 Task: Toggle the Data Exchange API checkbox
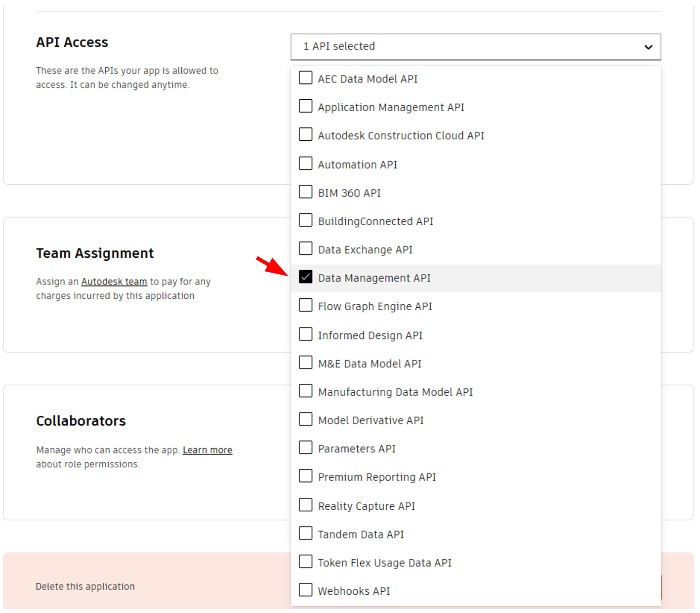(306, 248)
